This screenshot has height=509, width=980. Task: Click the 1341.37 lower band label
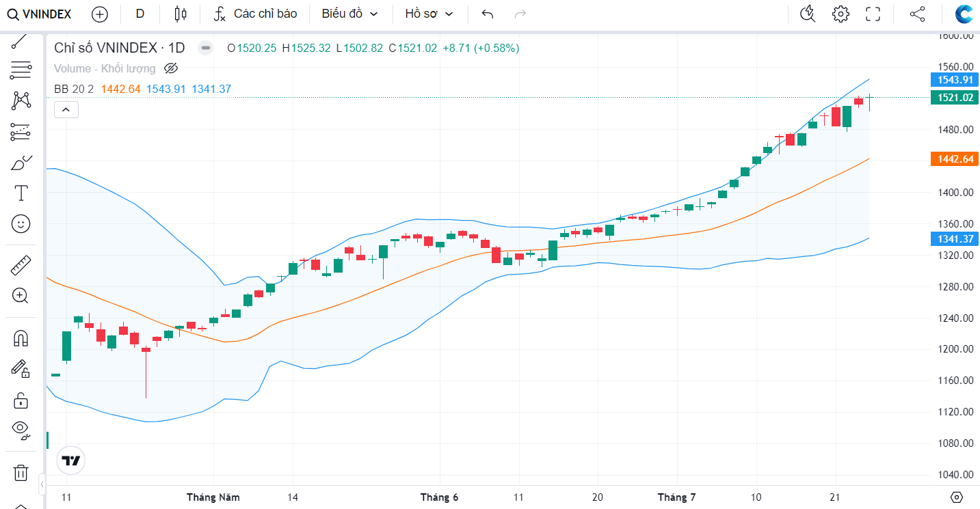tap(954, 238)
